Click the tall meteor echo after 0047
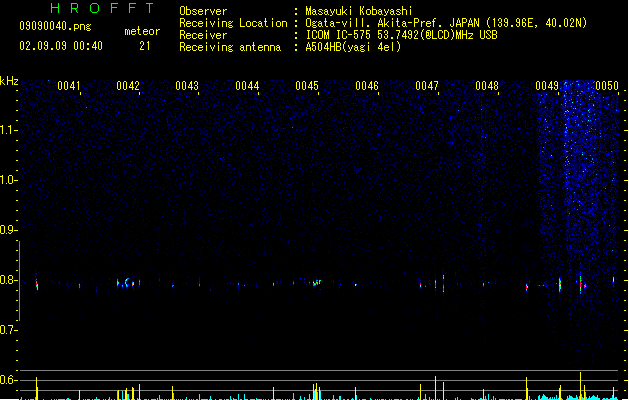 (443, 284)
